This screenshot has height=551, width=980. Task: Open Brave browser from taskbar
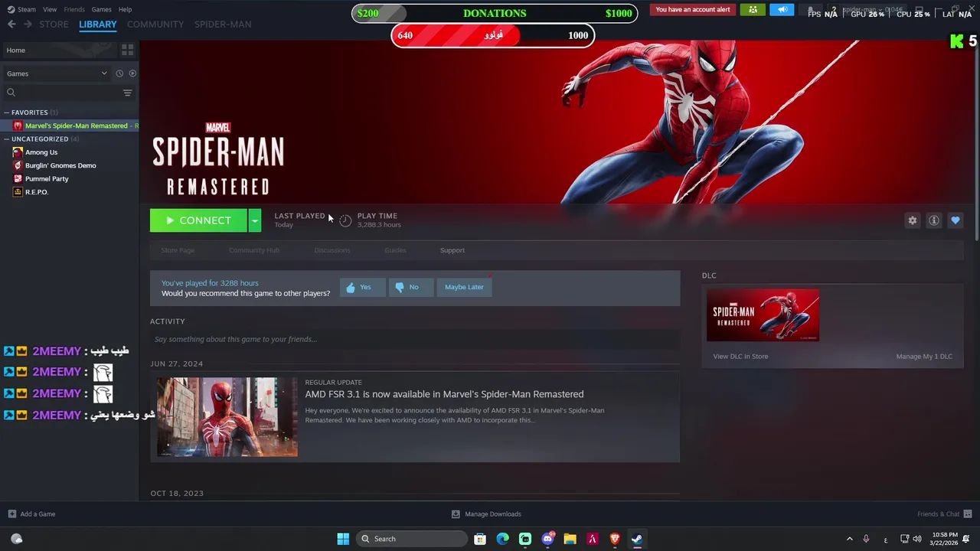[615, 539]
